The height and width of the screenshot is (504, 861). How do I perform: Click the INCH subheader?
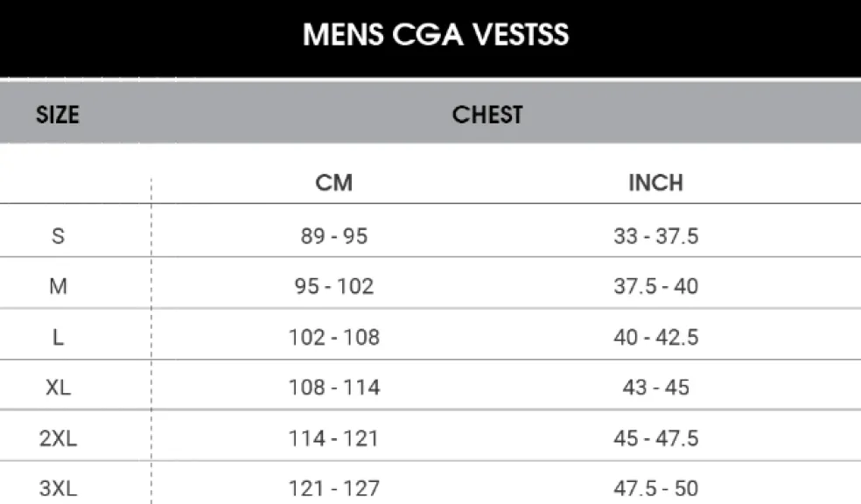tap(655, 183)
